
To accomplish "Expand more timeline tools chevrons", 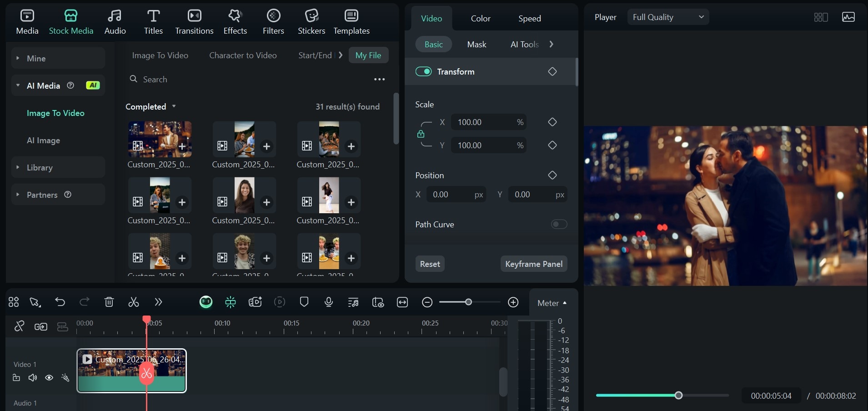I will point(158,302).
